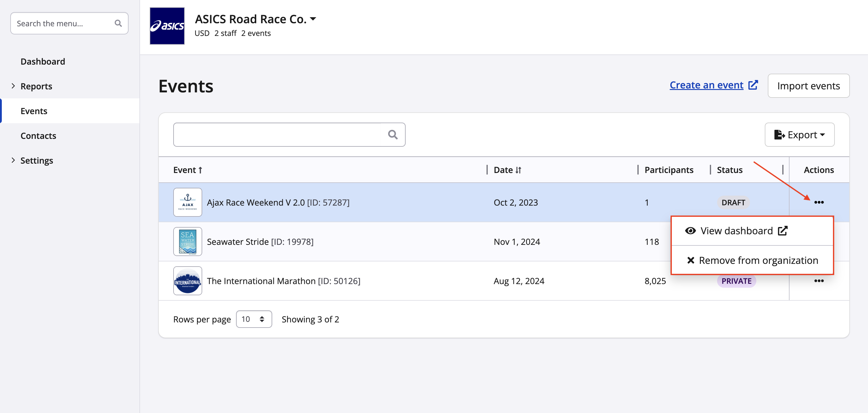This screenshot has height=413, width=868.
Task: Click the three-dot actions icon for Ajax Race Weekend
Action: point(819,202)
